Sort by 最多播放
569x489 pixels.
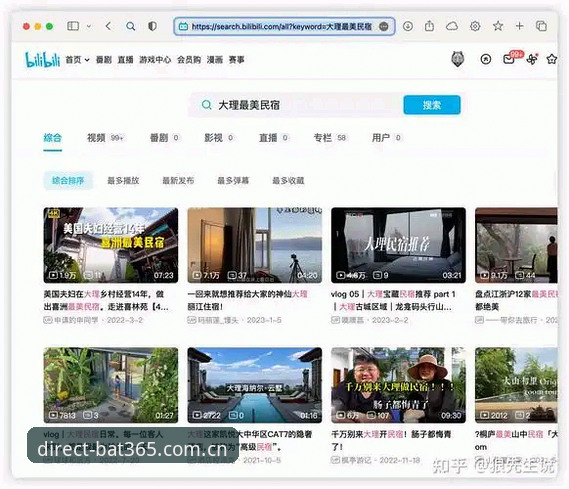(x=123, y=180)
